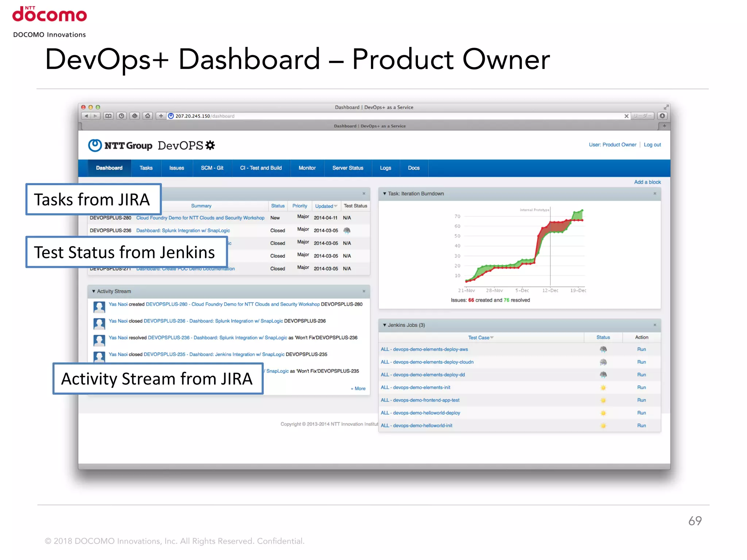Click sunny status icon for elements-init job
Screen dimensions: 747x560
[603, 388]
